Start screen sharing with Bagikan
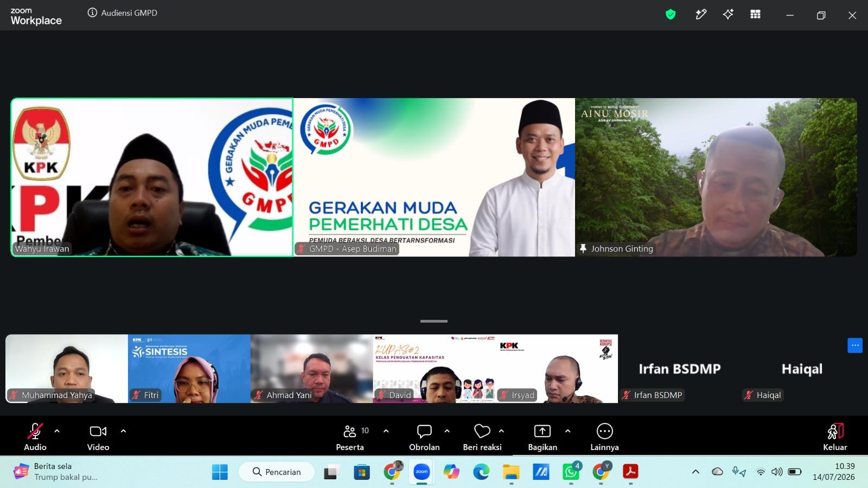This screenshot has width=868, height=488. click(542, 437)
